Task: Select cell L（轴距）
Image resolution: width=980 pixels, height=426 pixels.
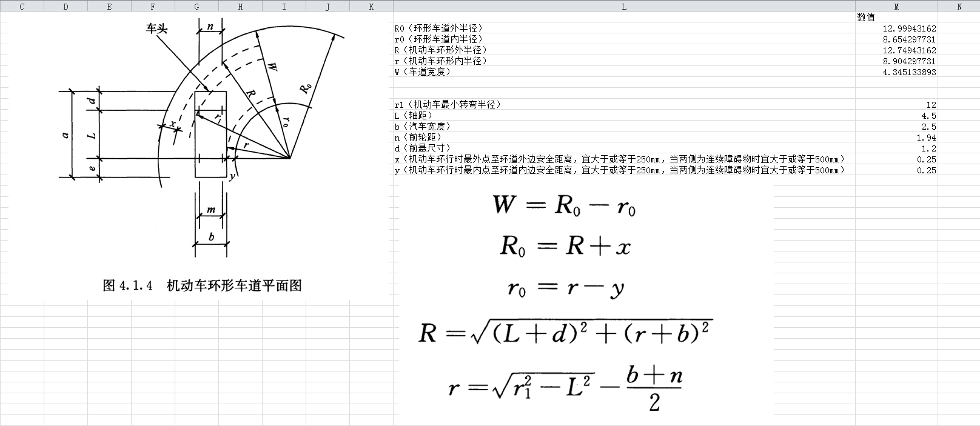Action: click(624, 116)
